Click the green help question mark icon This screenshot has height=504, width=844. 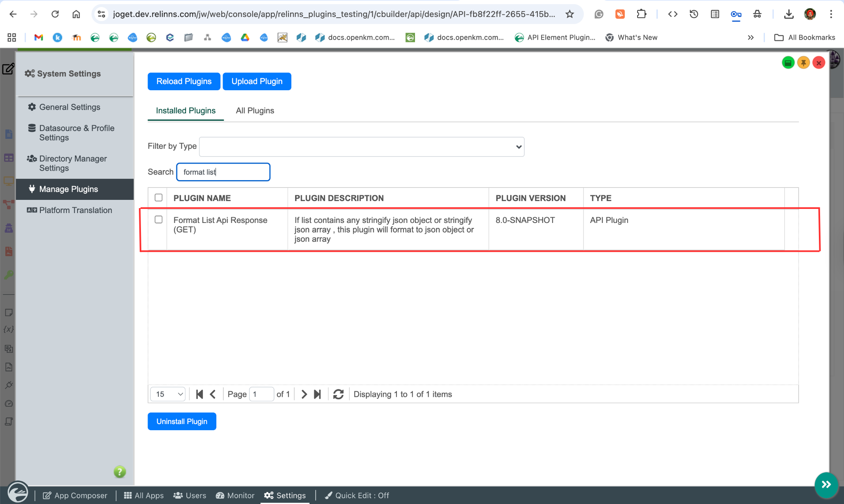pos(120,471)
